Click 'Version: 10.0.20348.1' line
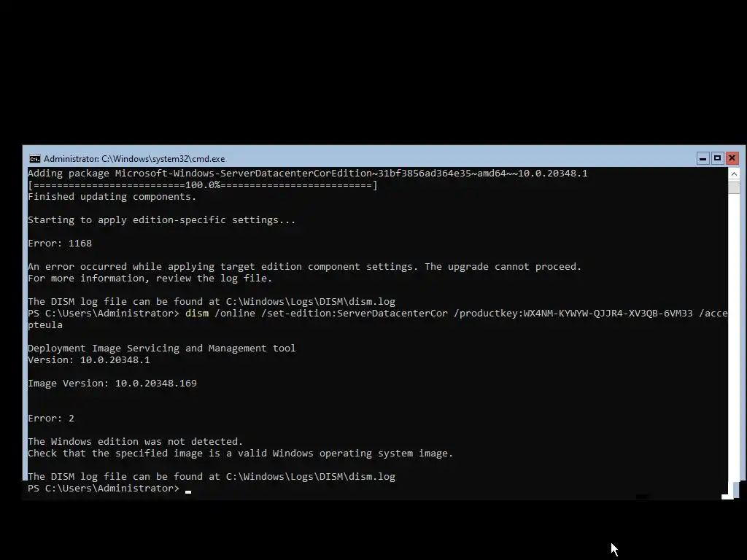This screenshot has height=560, width=747. point(88,360)
